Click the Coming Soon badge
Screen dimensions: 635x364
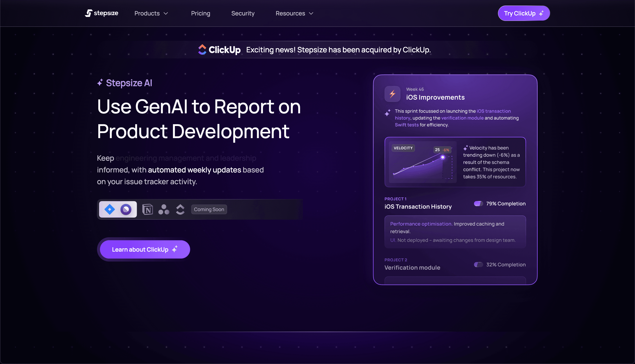[209, 209]
